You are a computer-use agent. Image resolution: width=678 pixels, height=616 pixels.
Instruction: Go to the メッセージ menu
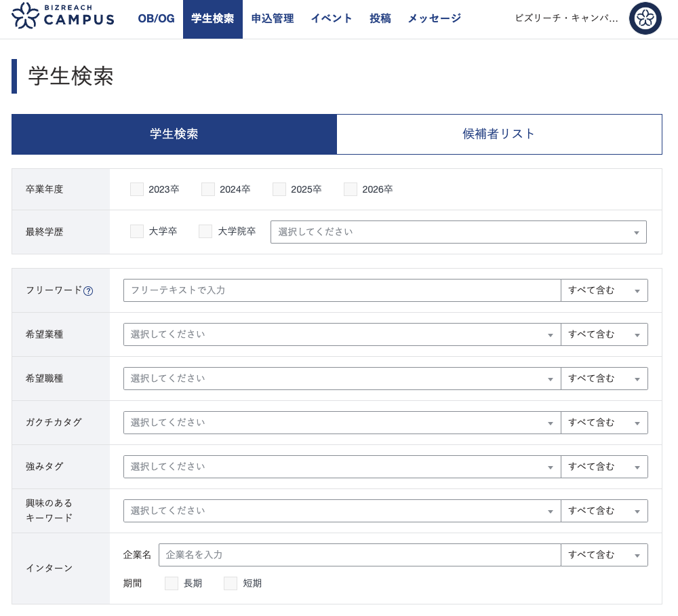pyautogui.click(x=434, y=19)
